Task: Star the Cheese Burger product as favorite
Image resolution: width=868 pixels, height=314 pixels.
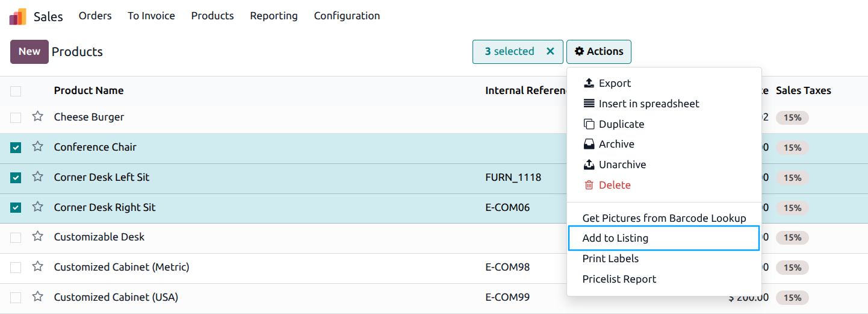Action: (38, 116)
